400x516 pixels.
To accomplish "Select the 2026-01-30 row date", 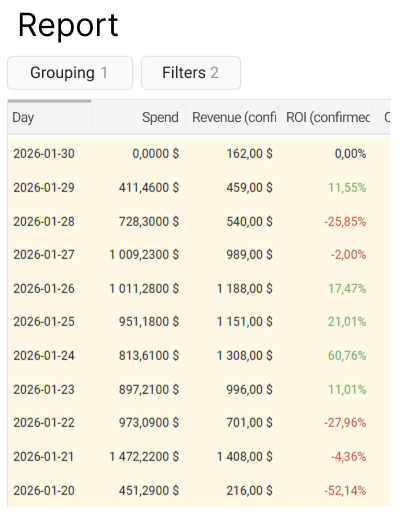I will point(44,154).
